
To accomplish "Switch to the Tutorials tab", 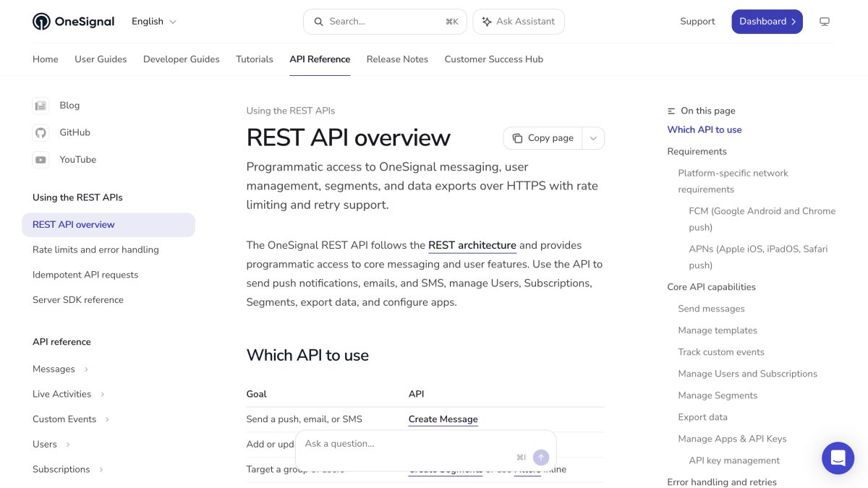I will click(255, 59).
